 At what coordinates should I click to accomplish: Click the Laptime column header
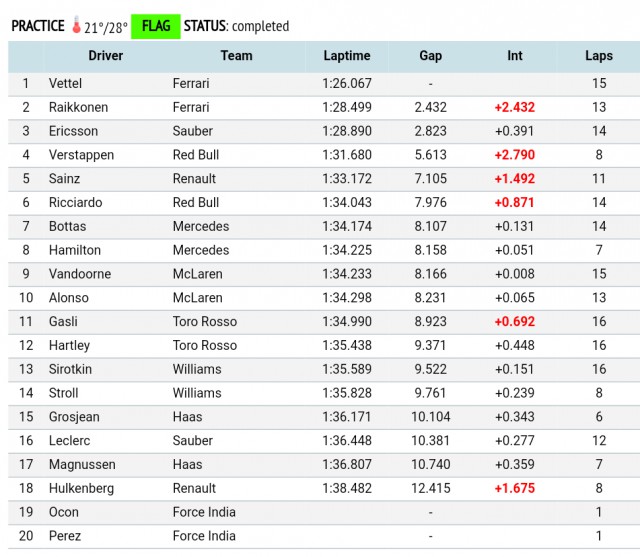(347, 56)
